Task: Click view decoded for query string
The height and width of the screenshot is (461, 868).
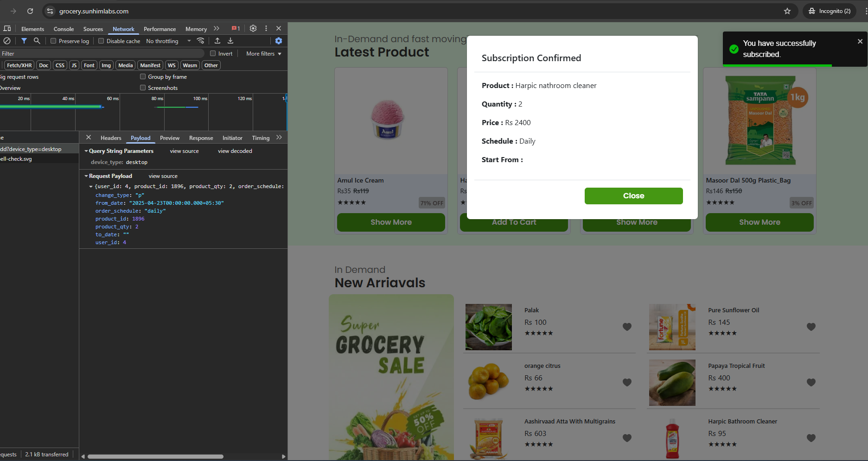Action: (x=235, y=151)
